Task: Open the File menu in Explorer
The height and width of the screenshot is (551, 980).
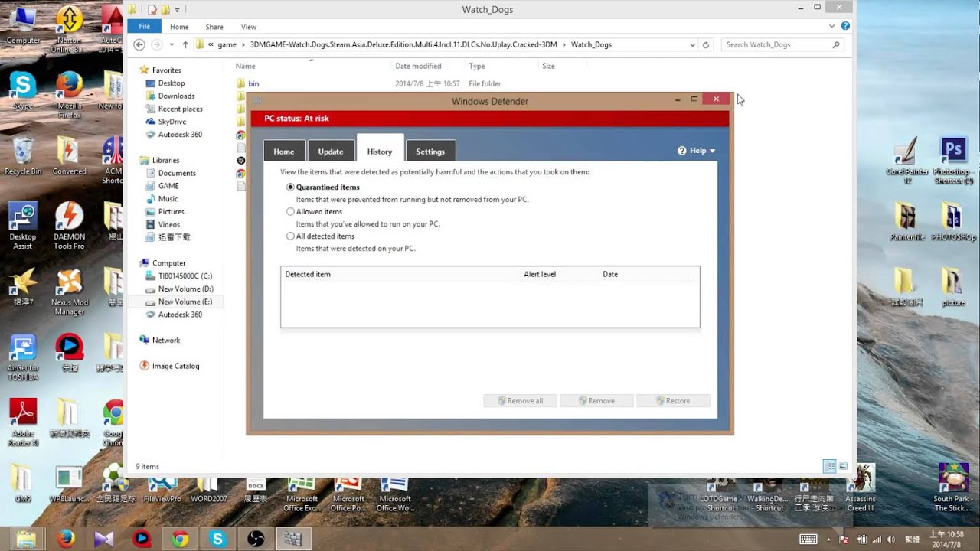Action: (144, 27)
